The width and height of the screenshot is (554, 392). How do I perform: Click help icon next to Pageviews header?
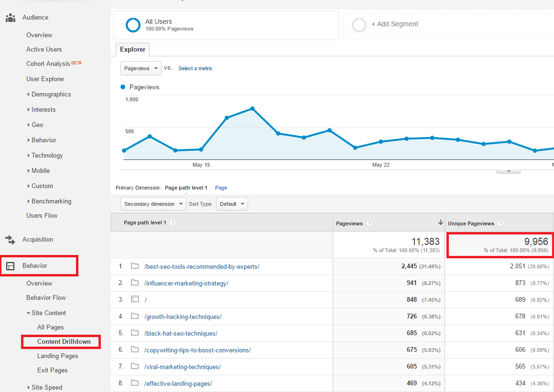(369, 223)
